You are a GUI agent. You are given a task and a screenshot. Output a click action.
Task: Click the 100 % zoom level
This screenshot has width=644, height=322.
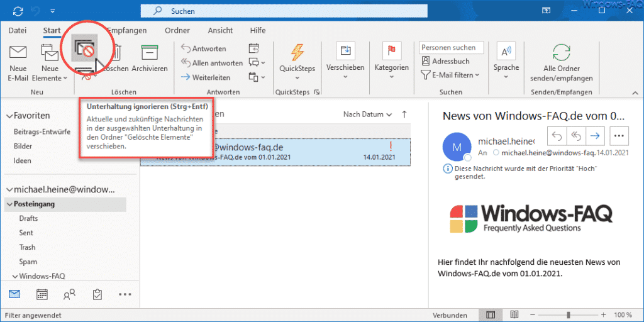click(x=623, y=315)
